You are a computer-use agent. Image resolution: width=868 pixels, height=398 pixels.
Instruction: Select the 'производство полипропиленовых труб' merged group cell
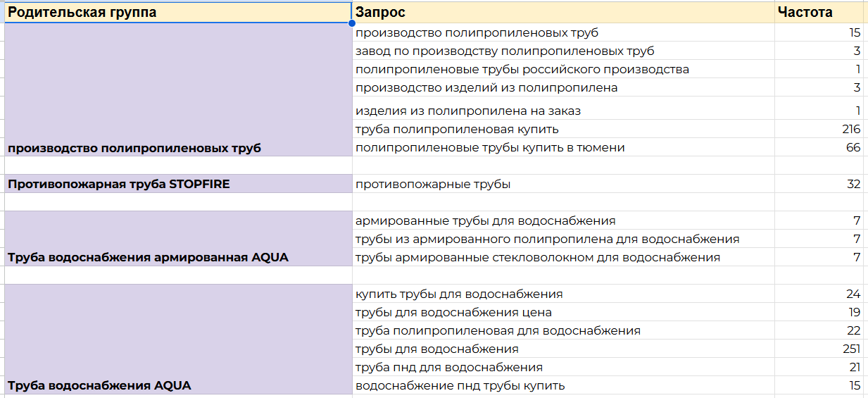pyautogui.click(x=176, y=89)
